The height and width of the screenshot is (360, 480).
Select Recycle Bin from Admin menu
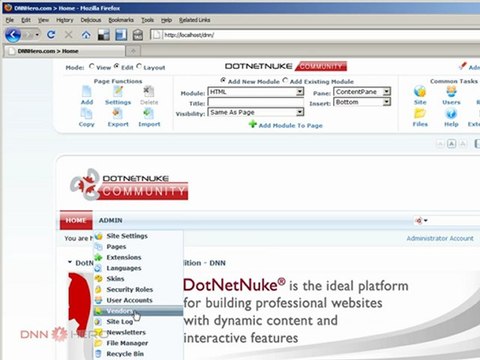(x=138, y=354)
